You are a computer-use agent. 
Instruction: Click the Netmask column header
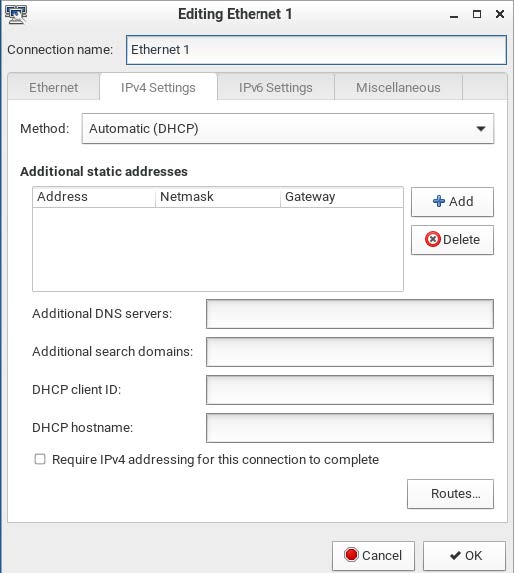pos(218,197)
